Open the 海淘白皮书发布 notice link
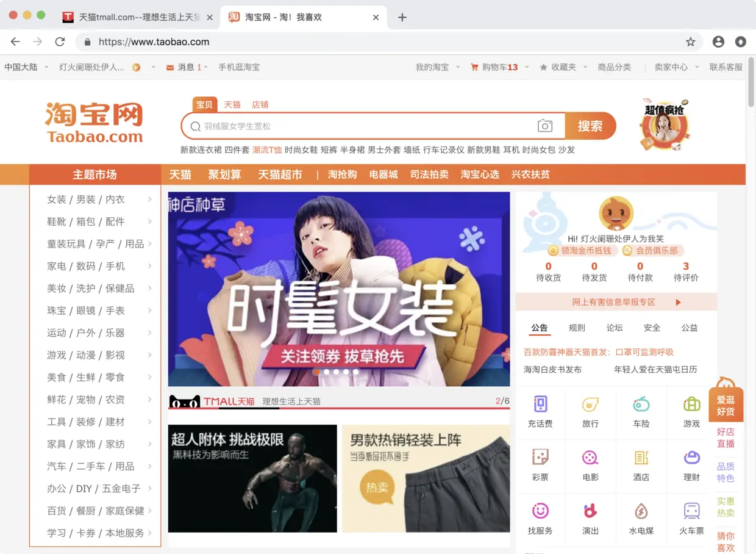The image size is (756, 554). coord(552,369)
